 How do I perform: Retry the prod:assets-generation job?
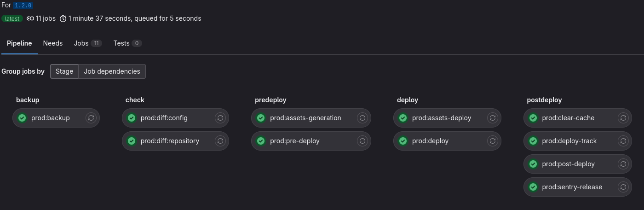(x=362, y=118)
